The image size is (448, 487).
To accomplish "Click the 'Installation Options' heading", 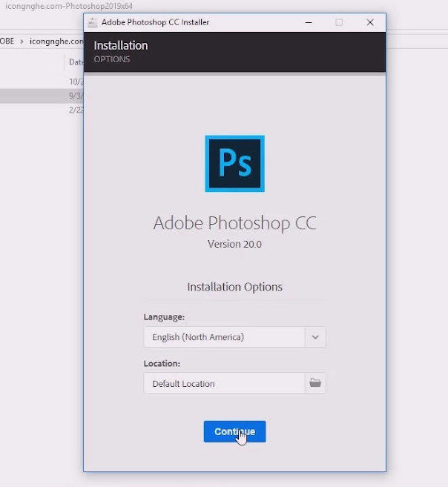I will point(235,287).
